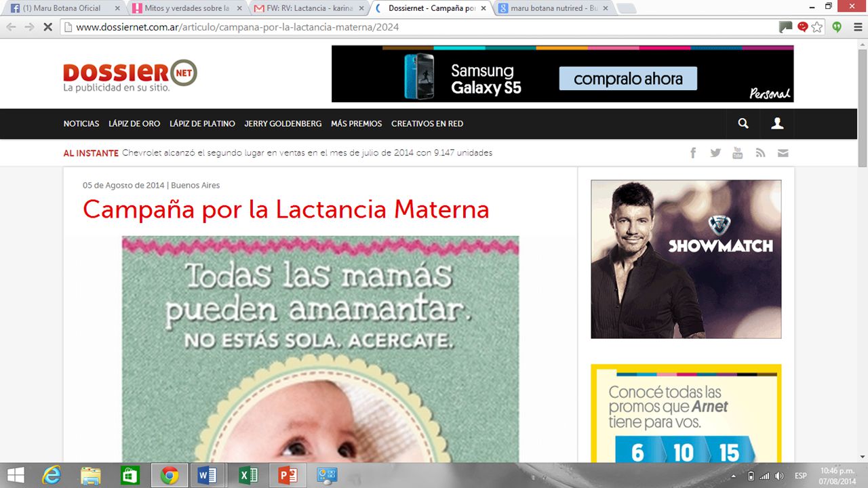Switch to Mitos y verdades tab
The width and height of the screenshot is (868, 488).
tap(186, 8)
